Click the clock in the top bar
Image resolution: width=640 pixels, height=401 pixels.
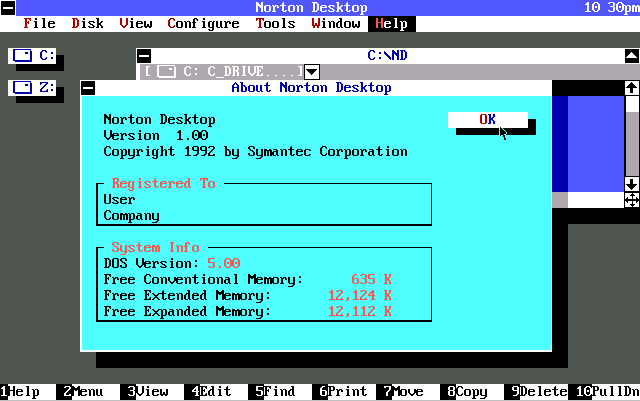pos(612,8)
